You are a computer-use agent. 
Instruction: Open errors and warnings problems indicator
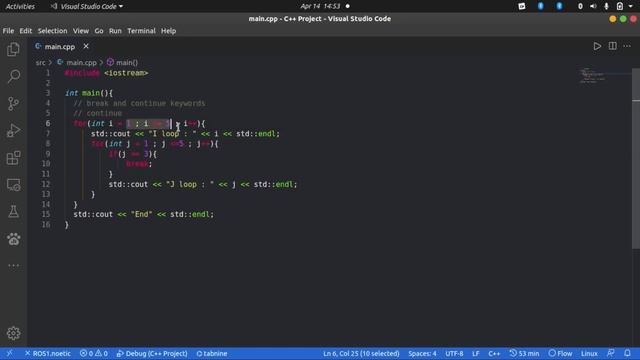point(93,353)
